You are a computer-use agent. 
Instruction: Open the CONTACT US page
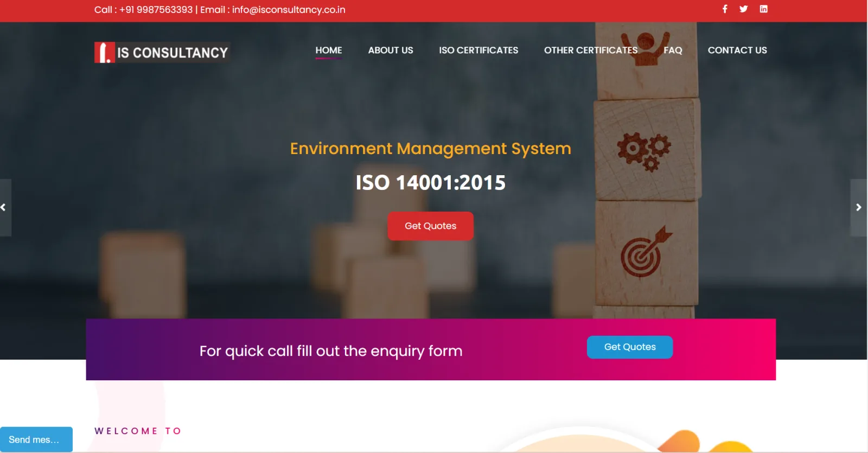coord(737,50)
